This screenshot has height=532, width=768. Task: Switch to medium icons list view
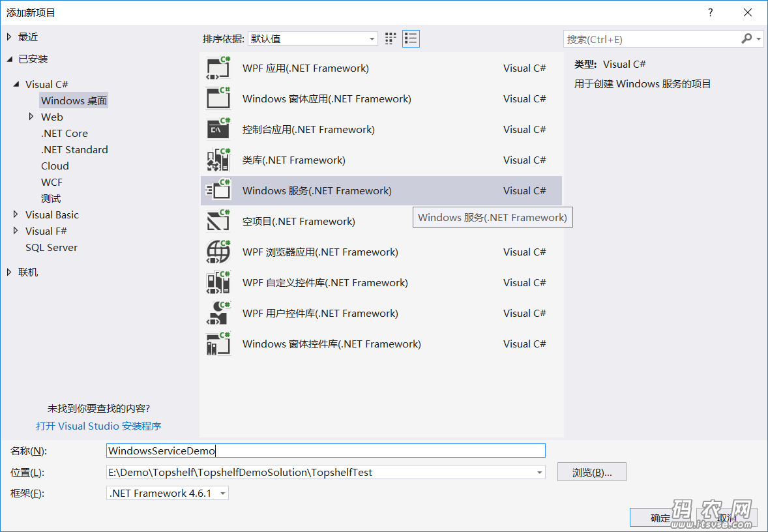(x=411, y=38)
